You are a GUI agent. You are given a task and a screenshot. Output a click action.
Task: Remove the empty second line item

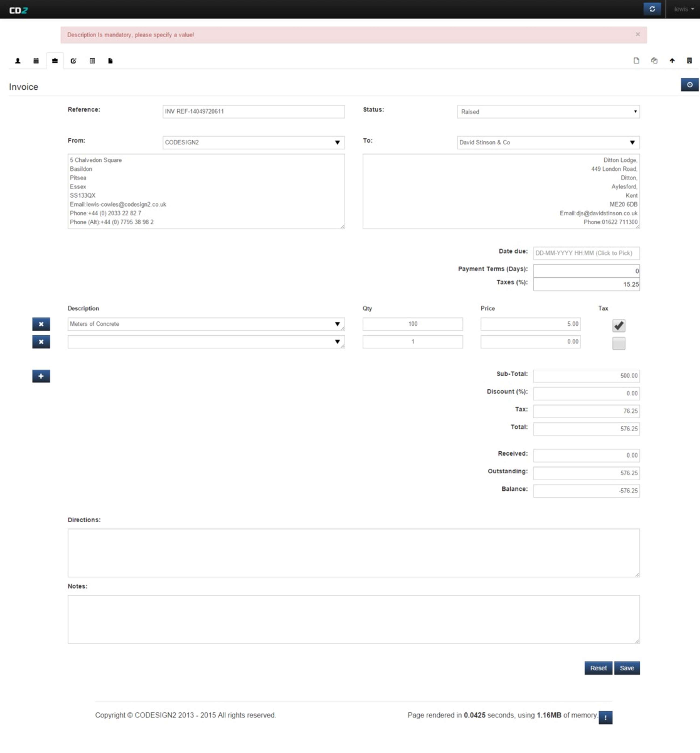point(41,342)
